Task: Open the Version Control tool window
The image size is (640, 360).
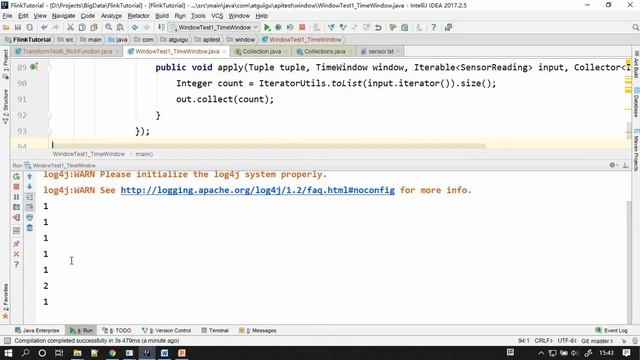Action: click(166, 330)
